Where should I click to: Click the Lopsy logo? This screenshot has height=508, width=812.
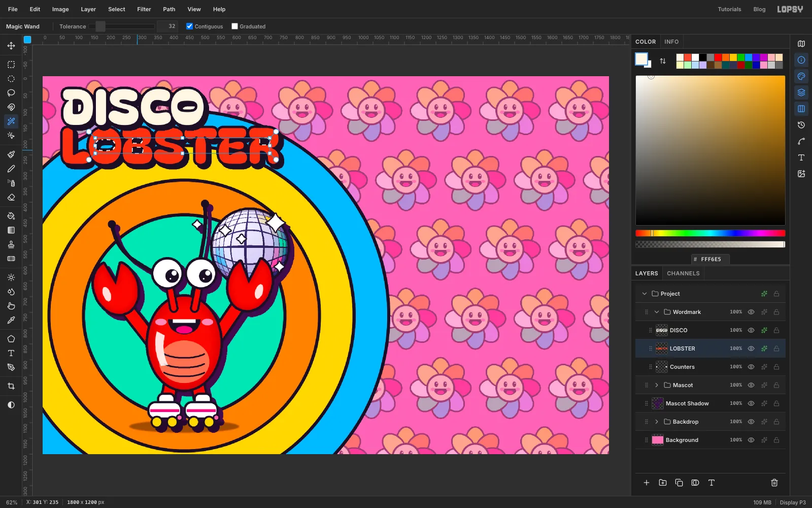790,9
